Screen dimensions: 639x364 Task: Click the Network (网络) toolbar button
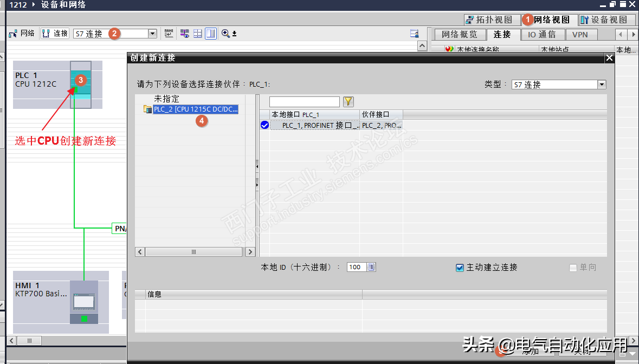click(22, 34)
